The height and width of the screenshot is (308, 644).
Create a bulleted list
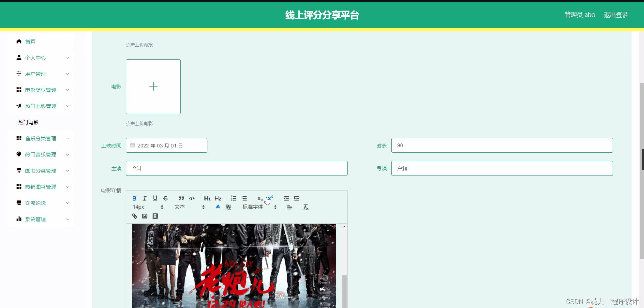244,198
